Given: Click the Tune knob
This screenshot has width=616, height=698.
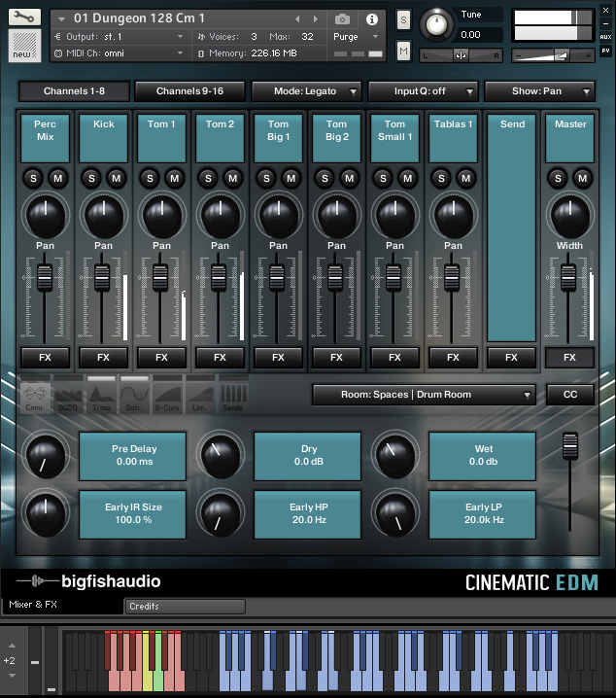Looking at the screenshot, I should pyautogui.click(x=436, y=24).
